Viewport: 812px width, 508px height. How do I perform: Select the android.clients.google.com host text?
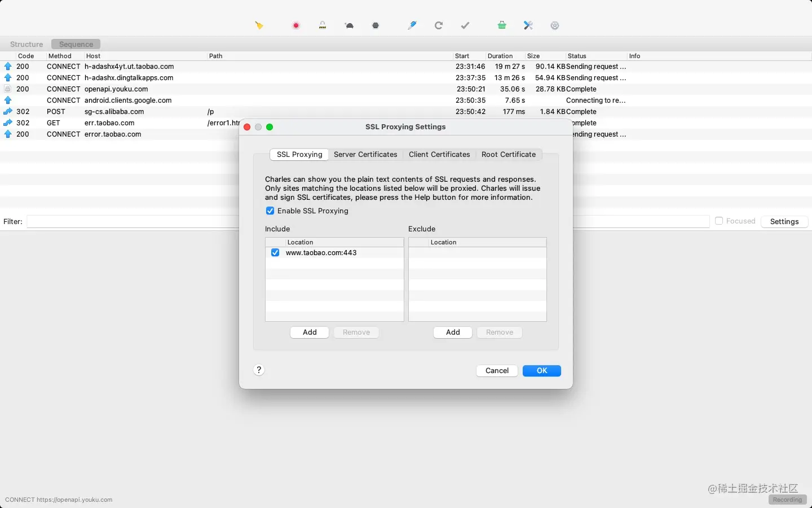click(x=128, y=100)
